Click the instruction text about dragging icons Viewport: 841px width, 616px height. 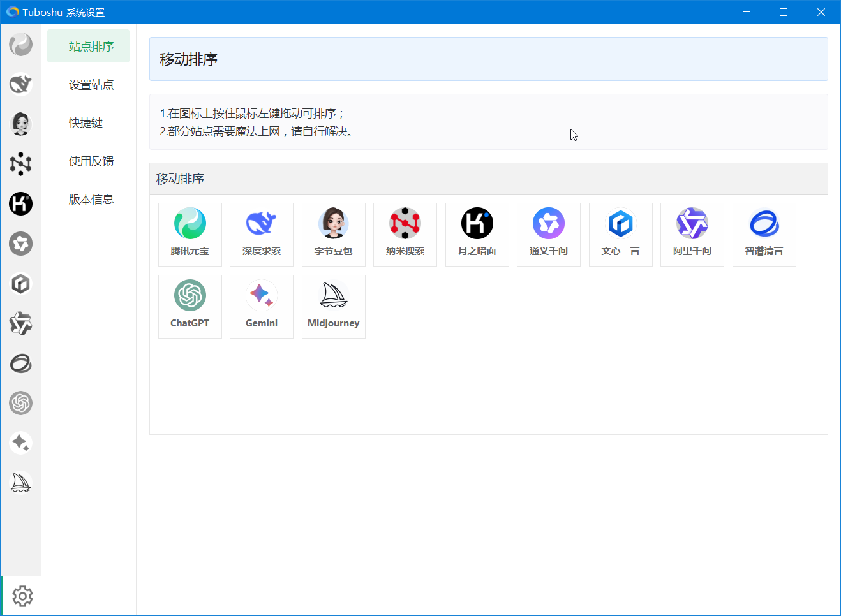[x=252, y=114]
